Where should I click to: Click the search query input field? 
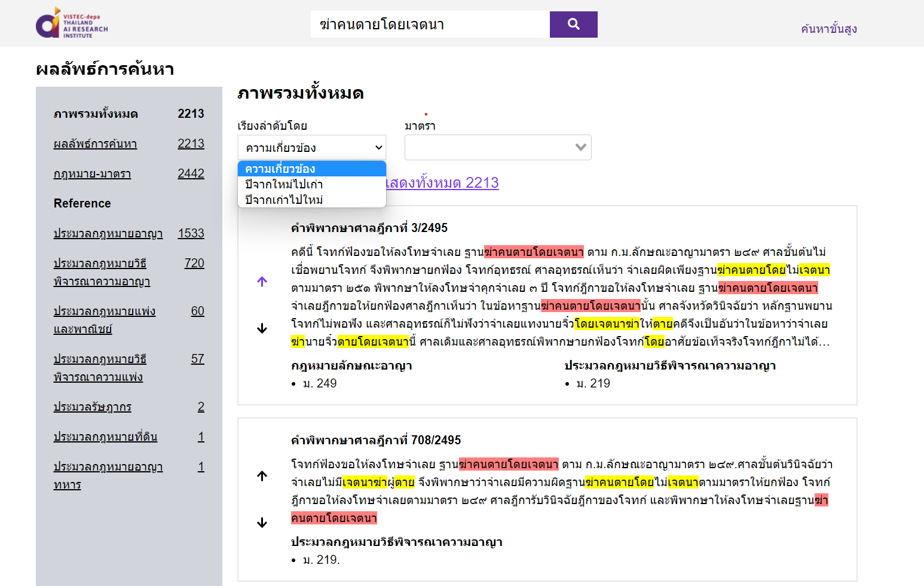point(430,25)
